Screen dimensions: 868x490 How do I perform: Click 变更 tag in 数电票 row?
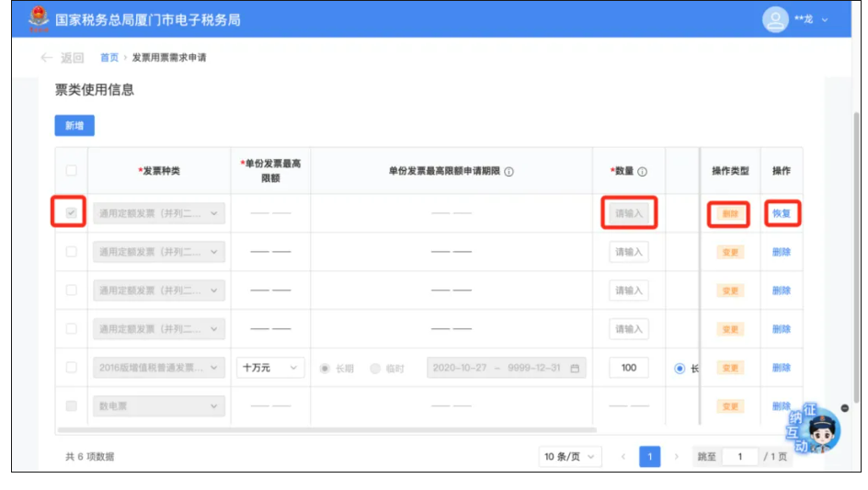[x=730, y=406]
